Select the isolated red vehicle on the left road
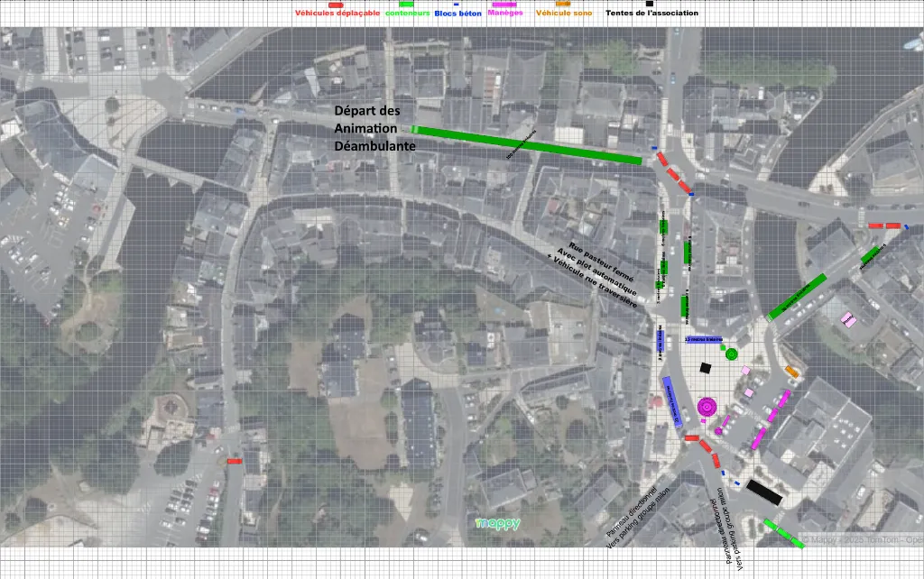Screen dimensions: 924x579 point(235,461)
